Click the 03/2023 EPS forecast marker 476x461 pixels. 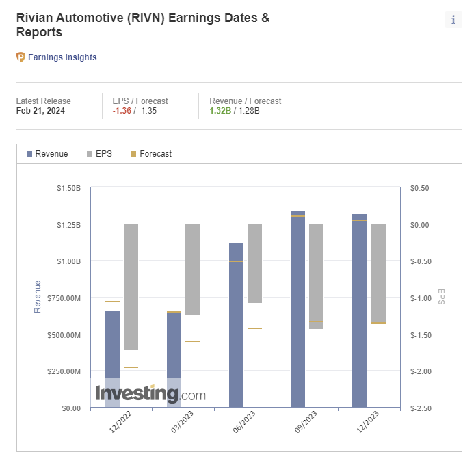[x=192, y=341]
